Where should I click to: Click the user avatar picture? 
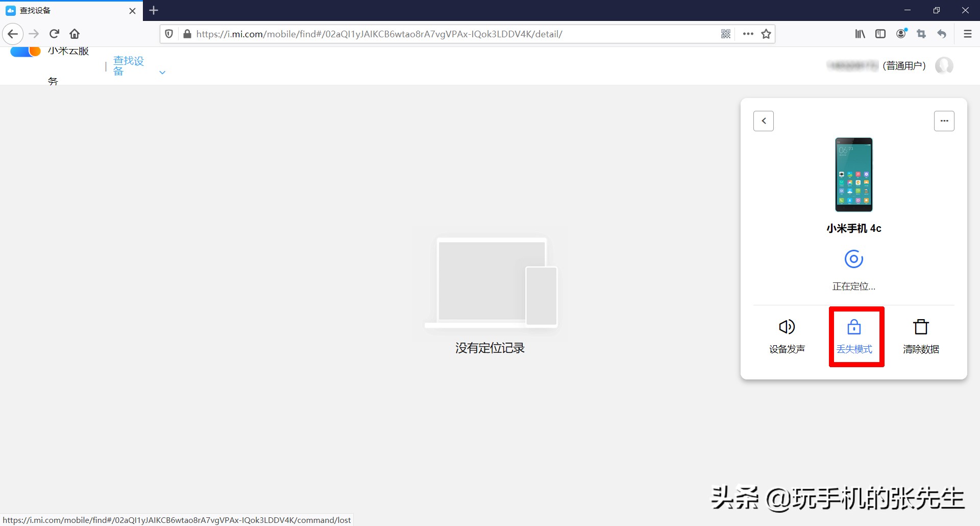pyautogui.click(x=944, y=66)
